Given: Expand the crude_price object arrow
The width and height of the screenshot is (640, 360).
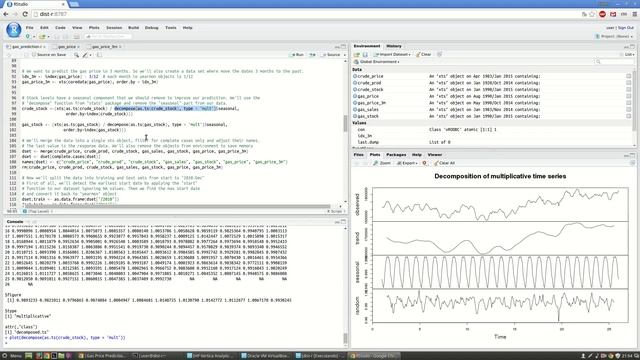Looking at the screenshot, I should [x=355, y=76].
